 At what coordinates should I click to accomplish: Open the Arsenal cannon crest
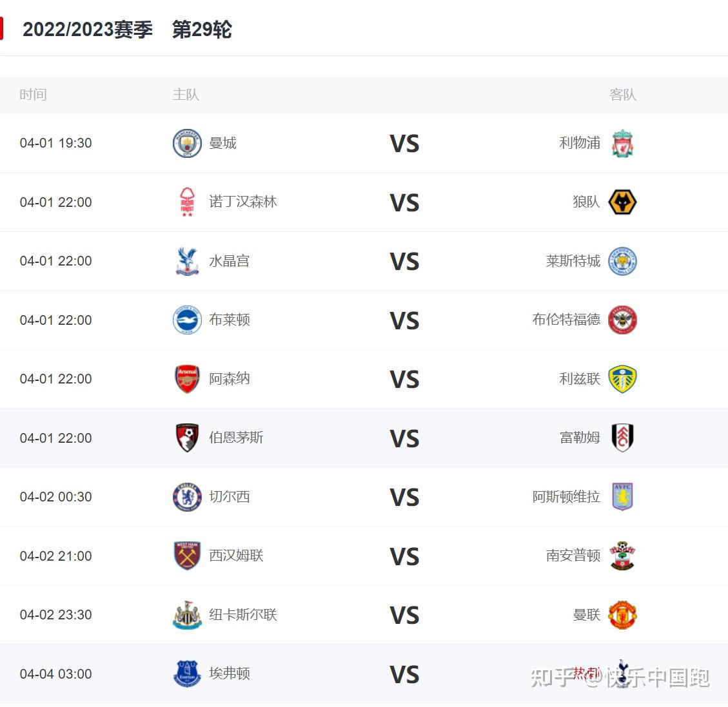click(x=187, y=379)
